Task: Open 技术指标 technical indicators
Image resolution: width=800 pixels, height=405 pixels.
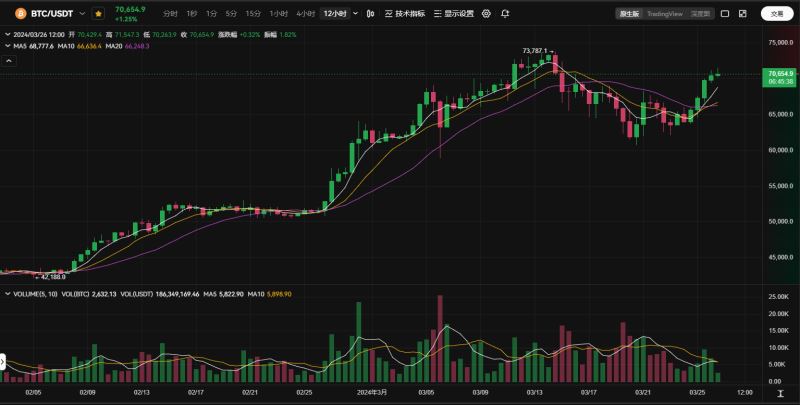Action: (x=405, y=14)
